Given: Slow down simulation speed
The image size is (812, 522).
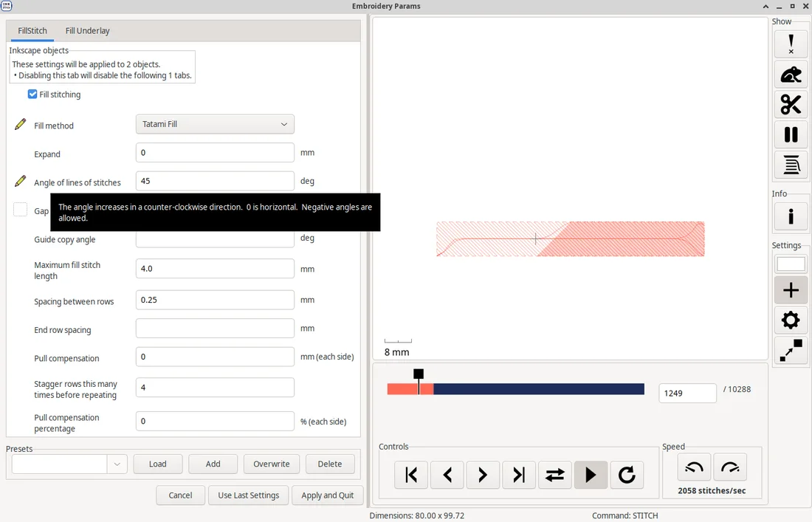Looking at the screenshot, I should [694, 467].
